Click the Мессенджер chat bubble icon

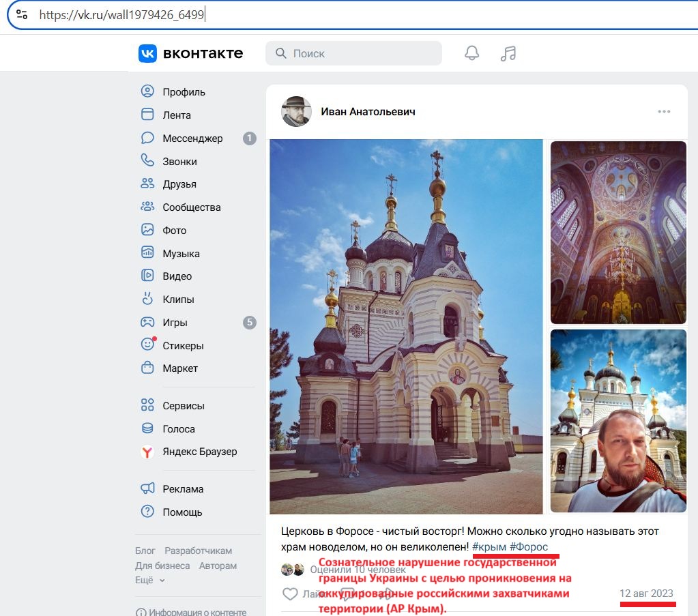(x=147, y=138)
